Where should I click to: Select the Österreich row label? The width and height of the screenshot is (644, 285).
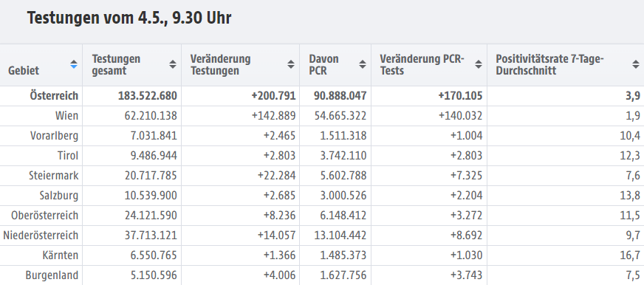(54, 96)
